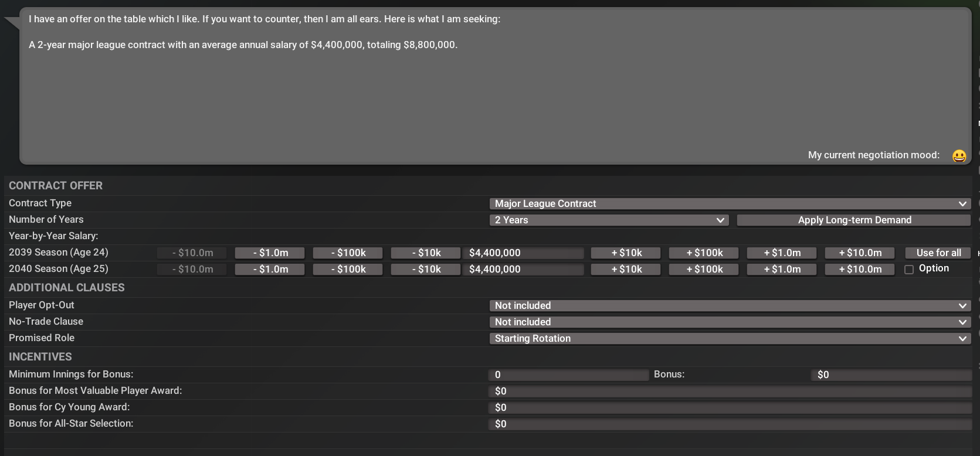Add $1.0m to 2039 season salary
980x456 pixels.
click(782, 253)
